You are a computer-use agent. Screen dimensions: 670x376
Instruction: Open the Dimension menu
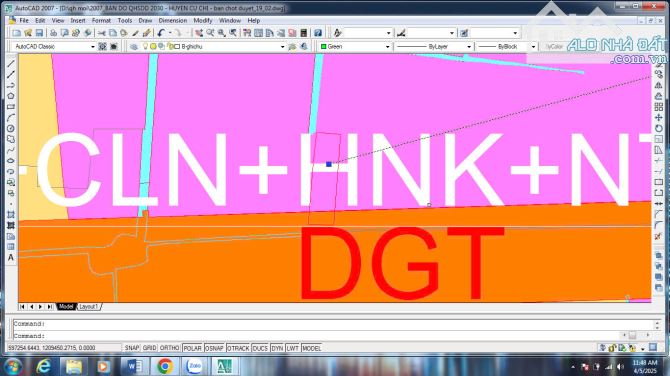173,21
